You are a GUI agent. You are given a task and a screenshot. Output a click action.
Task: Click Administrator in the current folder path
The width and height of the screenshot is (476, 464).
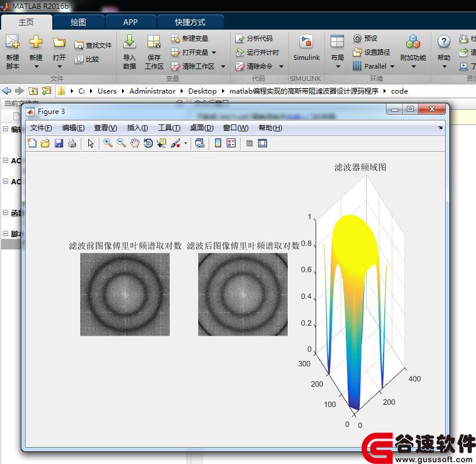point(152,91)
